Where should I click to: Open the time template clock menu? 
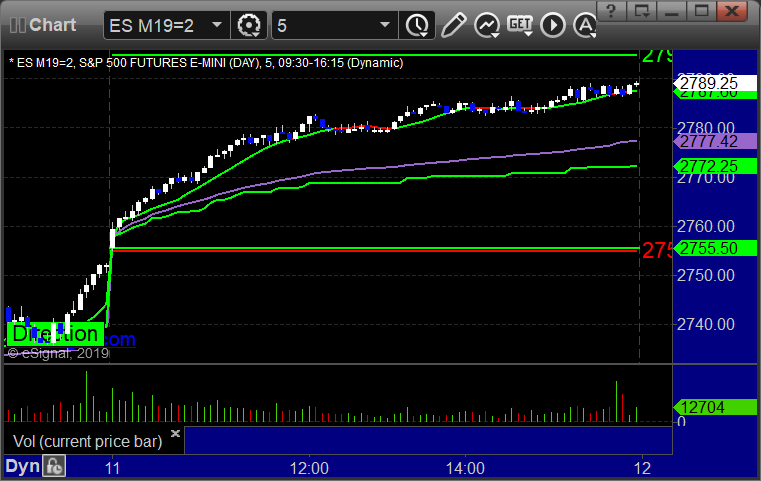[417, 25]
